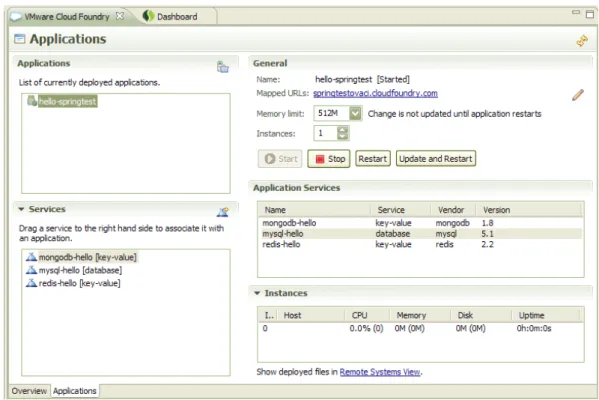
Task: Collapse the Instances section
Action: click(257, 293)
